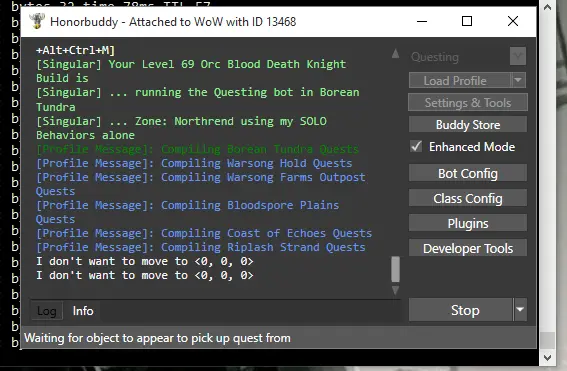
Task: Maximize the Honorbuddy window
Action: pyautogui.click(x=467, y=21)
